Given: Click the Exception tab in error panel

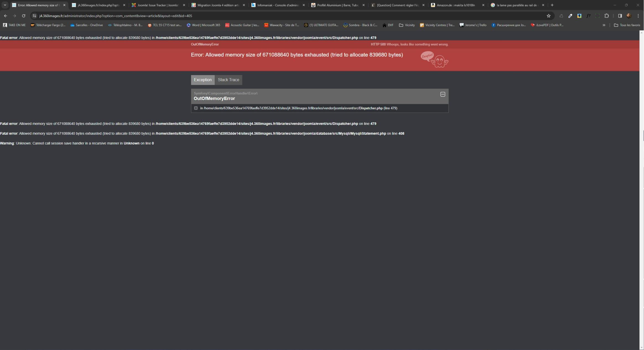Looking at the screenshot, I should pos(203,79).
